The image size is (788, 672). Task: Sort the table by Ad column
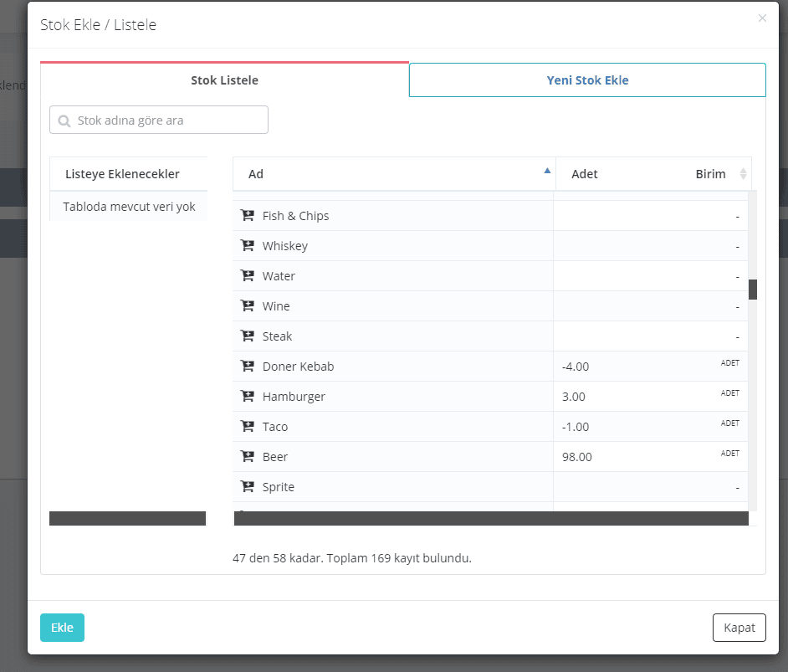pyautogui.click(x=394, y=174)
